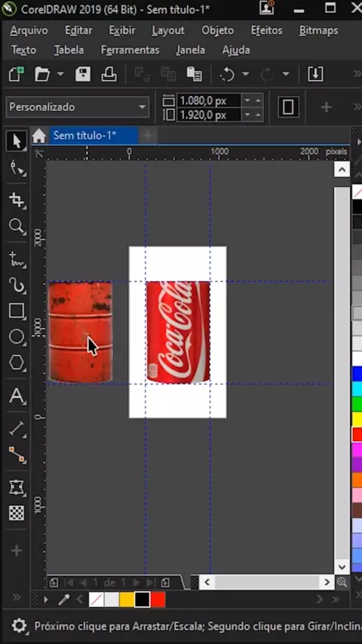362x644 pixels.
Task: Select the Rectangle tool
Action: tap(17, 311)
